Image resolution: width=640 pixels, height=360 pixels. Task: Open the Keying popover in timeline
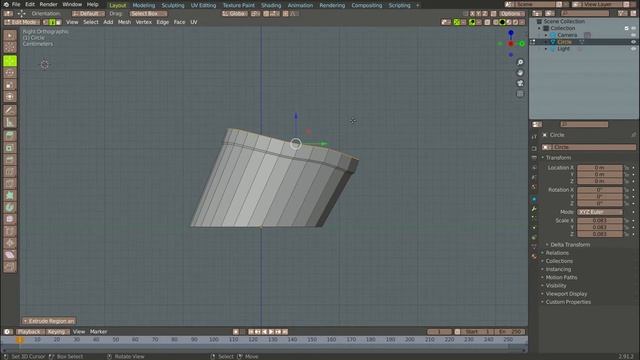(x=57, y=331)
